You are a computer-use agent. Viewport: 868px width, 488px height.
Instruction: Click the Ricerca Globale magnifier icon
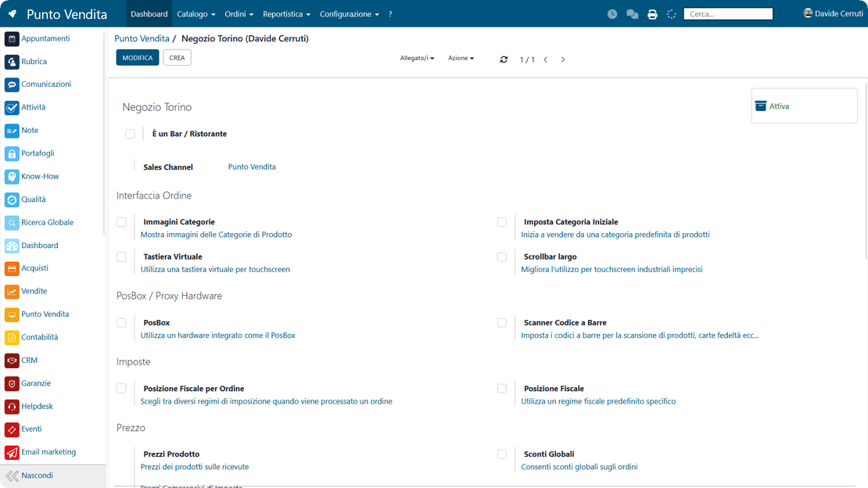12,223
